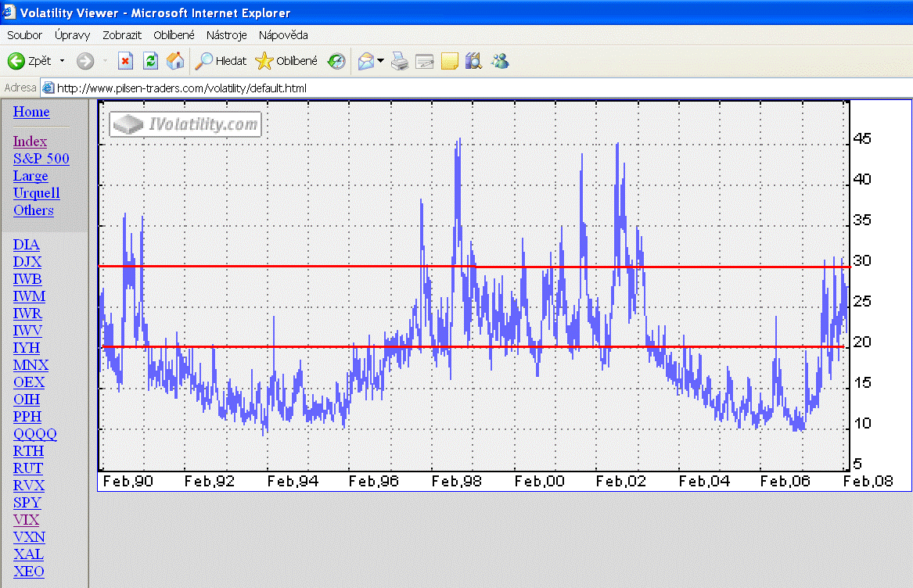
Task: Refresh the page with the Refresh icon
Action: pos(151,61)
